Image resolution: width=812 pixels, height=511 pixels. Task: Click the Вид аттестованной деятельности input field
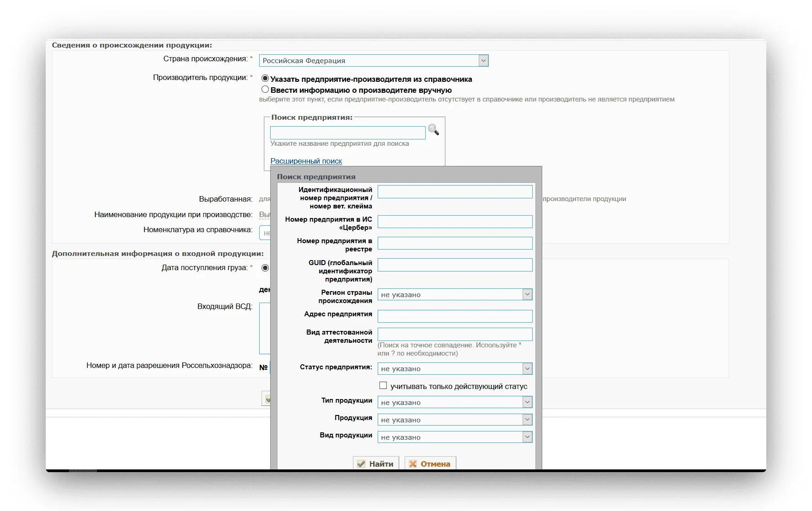[455, 334]
